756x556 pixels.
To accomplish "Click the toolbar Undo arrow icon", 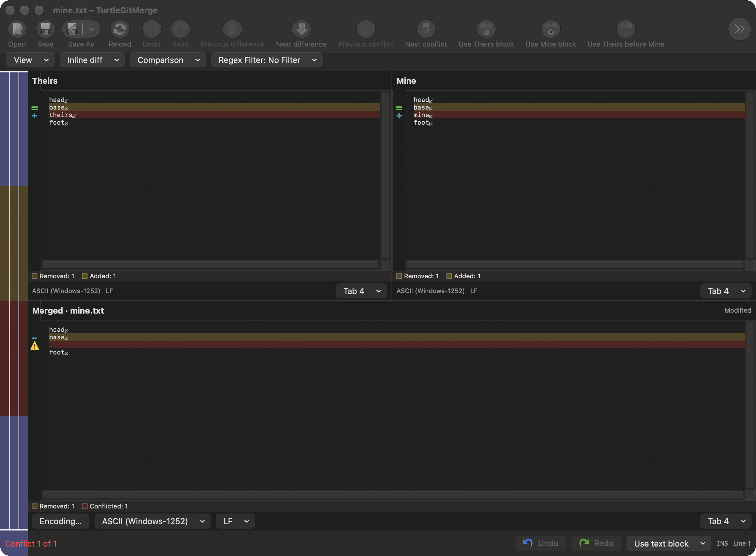I will (152, 29).
